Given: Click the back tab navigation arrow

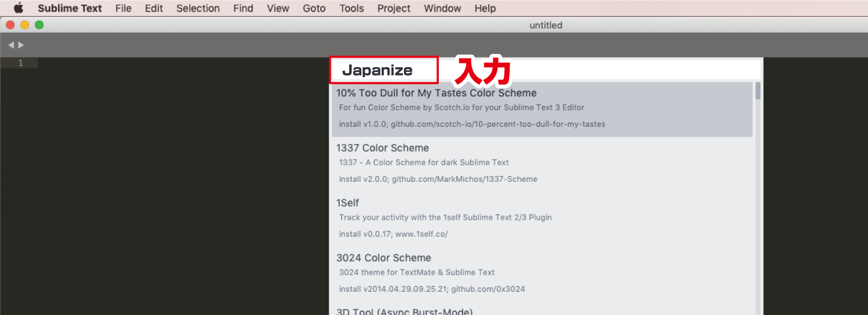Looking at the screenshot, I should (x=11, y=45).
